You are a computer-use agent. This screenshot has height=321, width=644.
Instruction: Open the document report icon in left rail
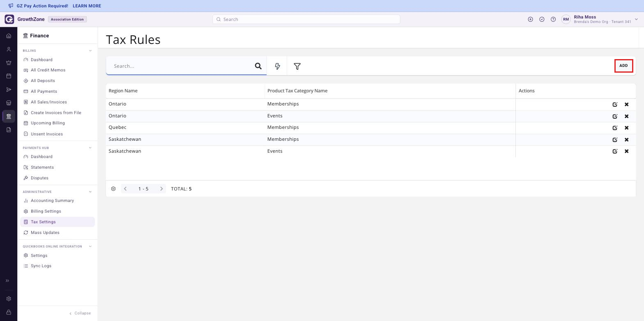(9, 130)
